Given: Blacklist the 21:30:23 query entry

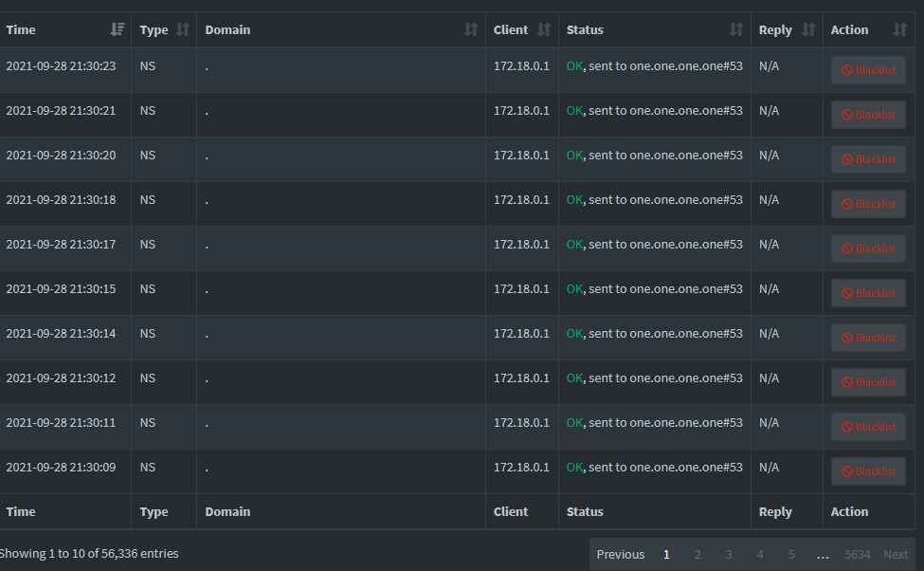Looking at the screenshot, I should [868, 70].
